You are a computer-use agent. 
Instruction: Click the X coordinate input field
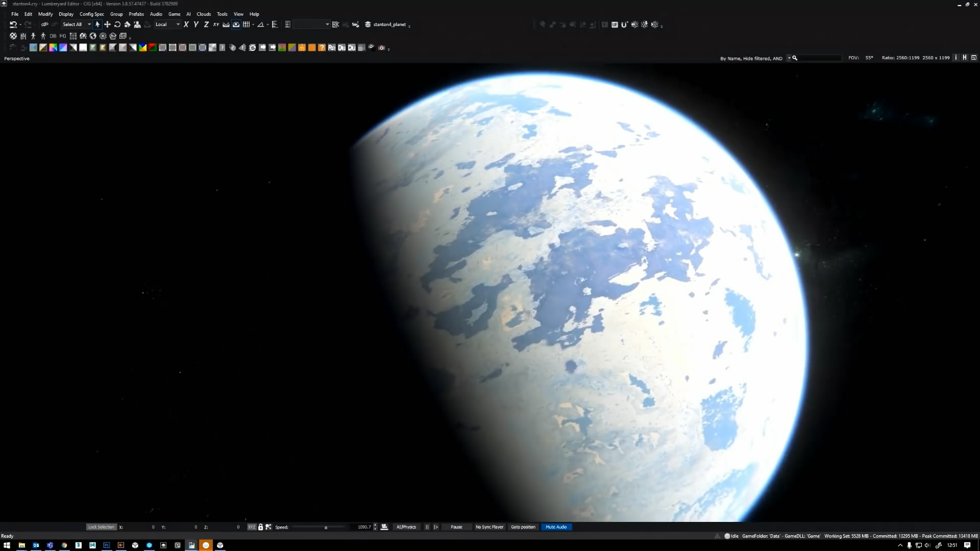pos(140,527)
